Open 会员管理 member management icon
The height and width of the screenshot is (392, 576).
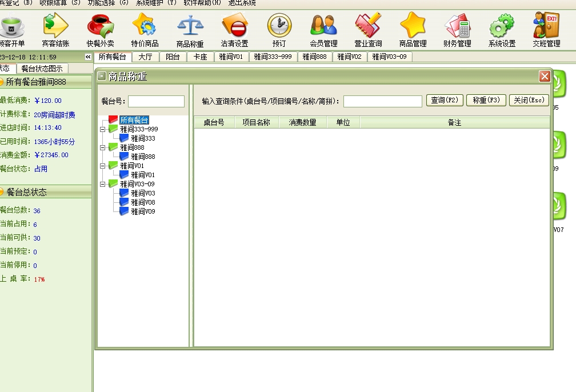[x=323, y=30]
